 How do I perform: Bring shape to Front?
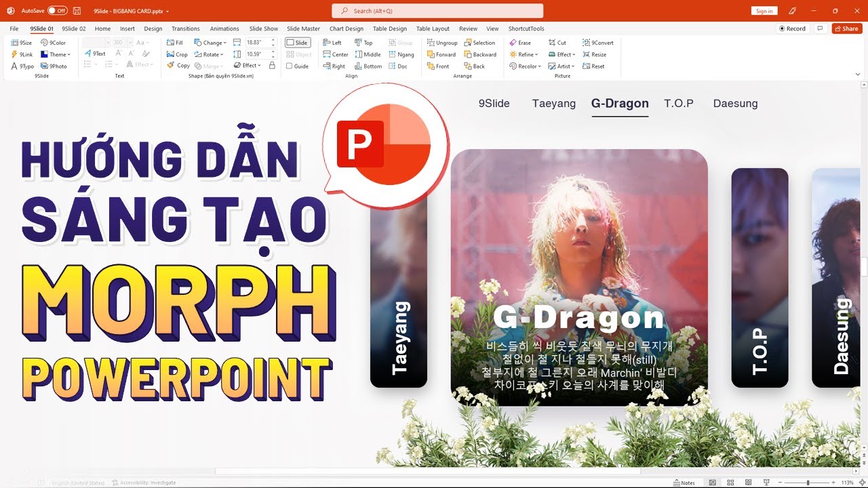tap(438, 66)
